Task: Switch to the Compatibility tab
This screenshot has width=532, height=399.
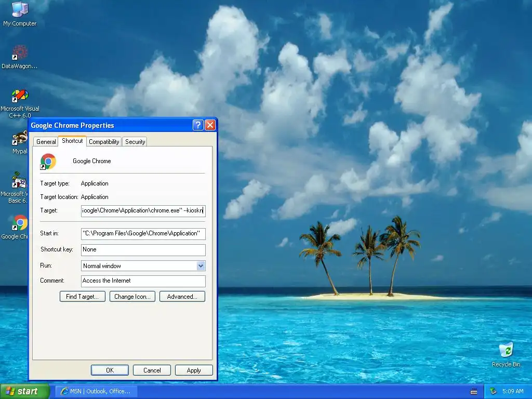Action: coord(104,142)
